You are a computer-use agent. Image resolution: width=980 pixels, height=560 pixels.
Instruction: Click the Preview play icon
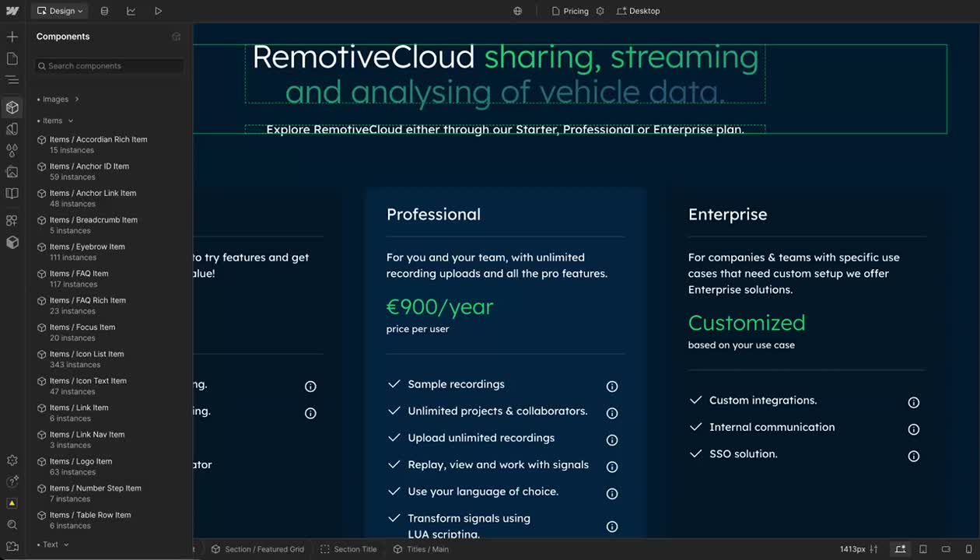158,11
